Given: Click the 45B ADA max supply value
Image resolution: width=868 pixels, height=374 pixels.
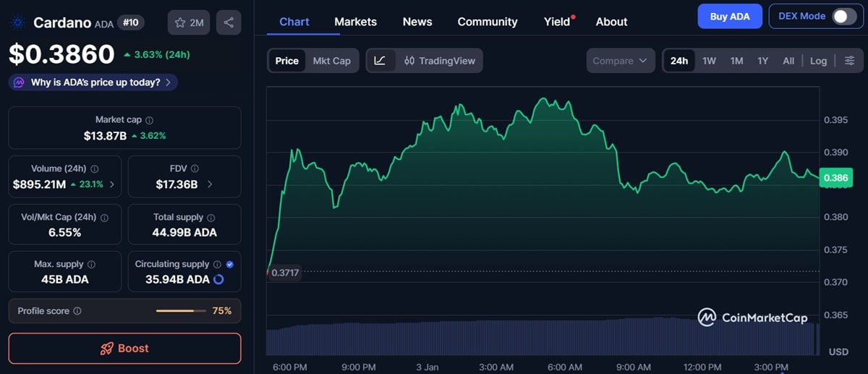Looking at the screenshot, I should coord(64,279).
